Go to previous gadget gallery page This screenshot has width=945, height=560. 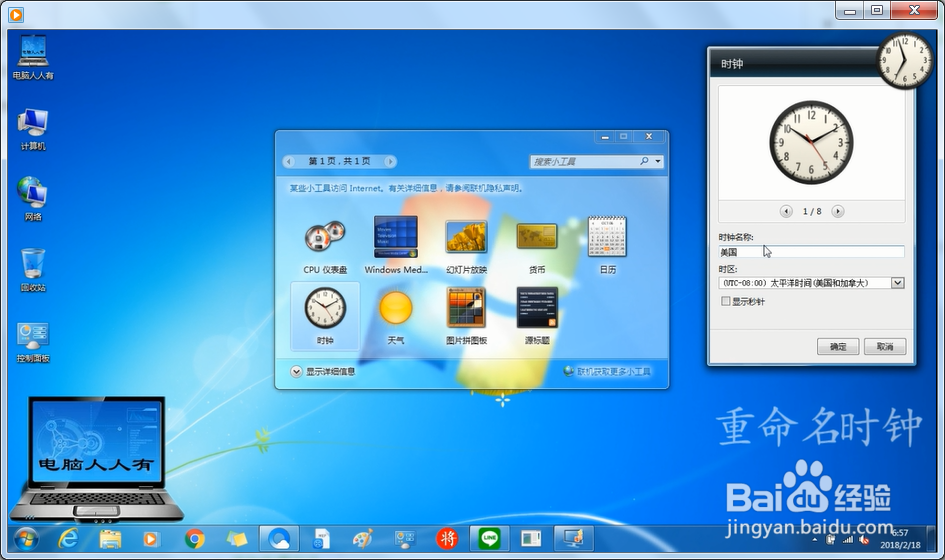(x=289, y=161)
